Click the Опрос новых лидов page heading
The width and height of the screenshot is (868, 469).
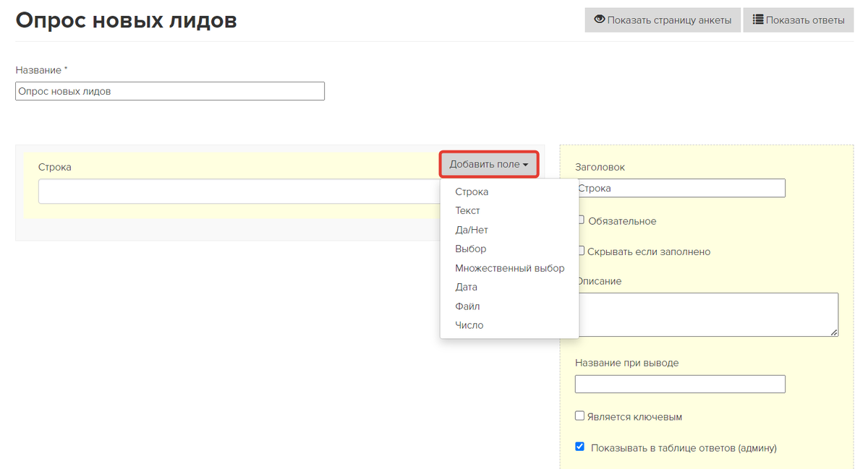pyautogui.click(x=127, y=20)
